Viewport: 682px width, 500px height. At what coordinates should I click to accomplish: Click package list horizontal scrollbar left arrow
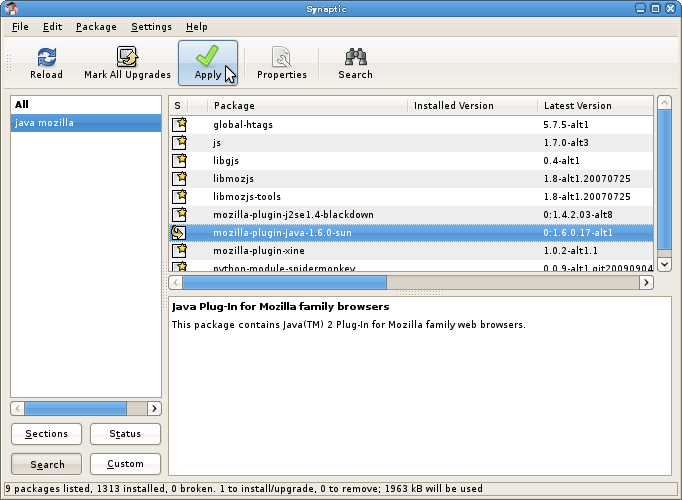click(176, 283)
